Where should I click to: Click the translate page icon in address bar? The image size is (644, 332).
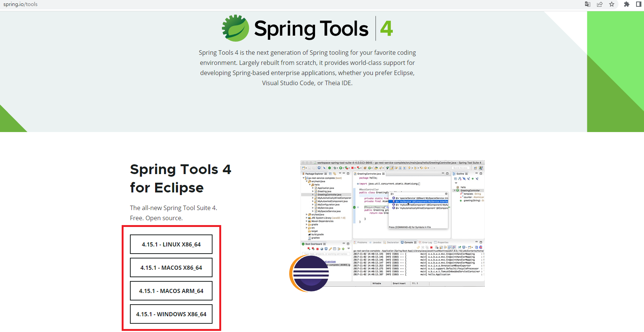point(588,4)
